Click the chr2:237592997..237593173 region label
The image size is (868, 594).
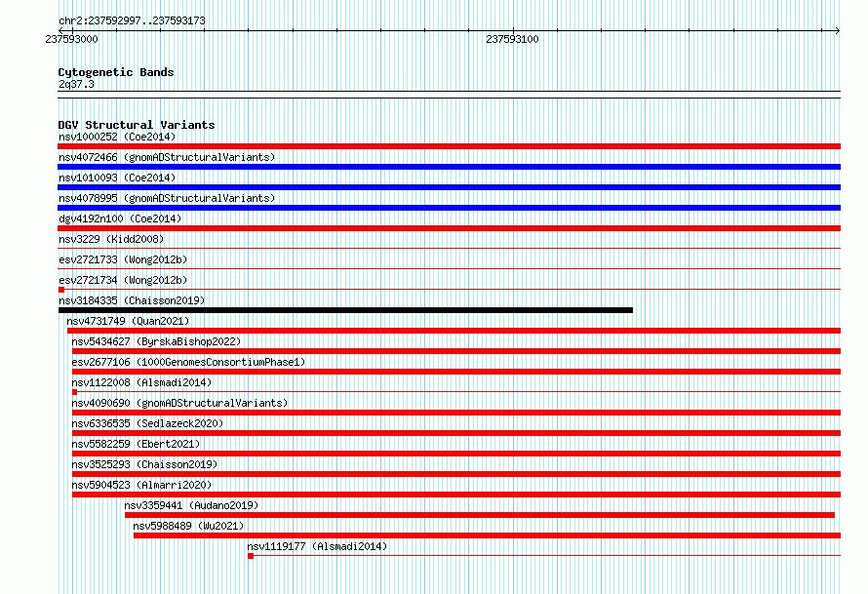pos(132,20)
